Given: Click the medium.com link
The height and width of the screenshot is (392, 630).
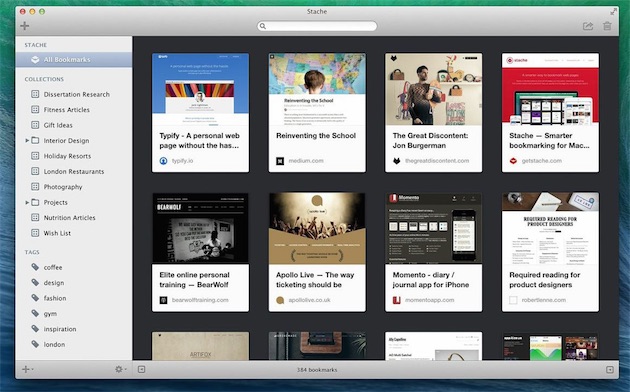Looking at the screenshot, I should click(306, 161).
